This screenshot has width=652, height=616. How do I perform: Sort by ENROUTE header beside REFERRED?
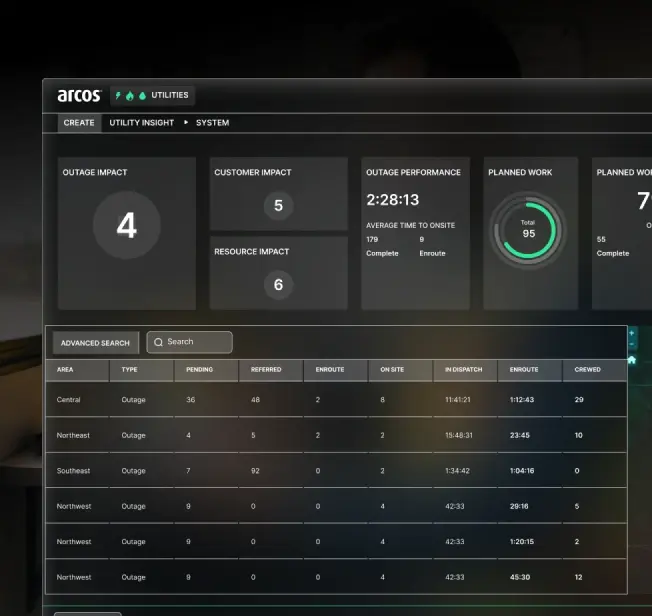tap(336, 370)
